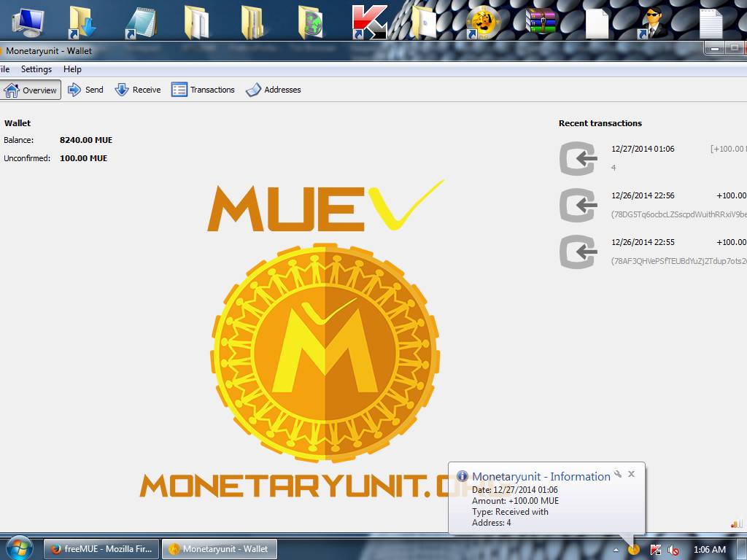747x560 pixels.
Task: Click the 8240.00 MUE balance value
Action: click(x=86, y=140)
